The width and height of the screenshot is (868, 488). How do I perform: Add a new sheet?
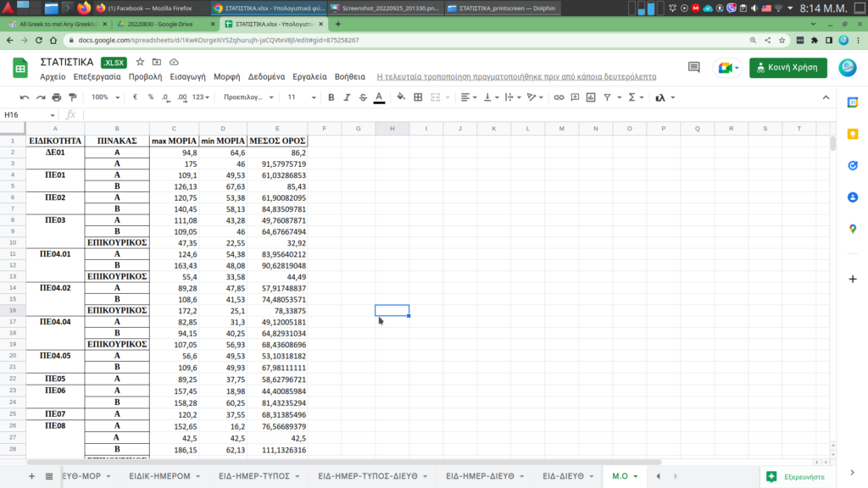click(x=31, y=476)
